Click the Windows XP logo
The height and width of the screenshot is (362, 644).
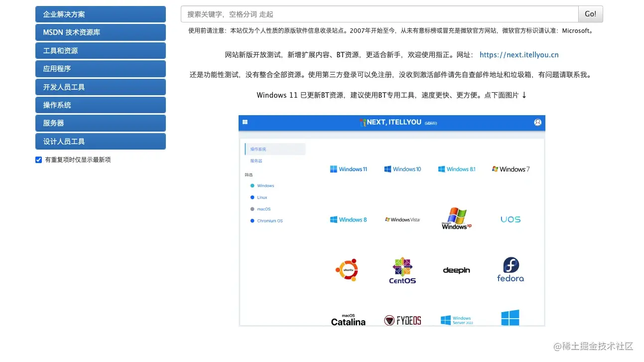pos(457,218)
